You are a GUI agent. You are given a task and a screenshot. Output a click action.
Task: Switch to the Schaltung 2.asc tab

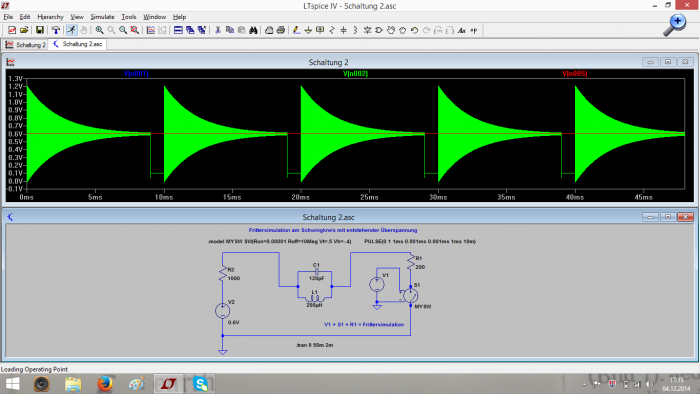[x=78, y=44]
